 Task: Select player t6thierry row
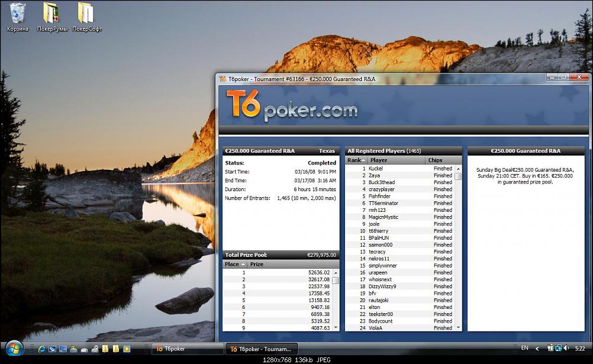[x=400, y=231]
